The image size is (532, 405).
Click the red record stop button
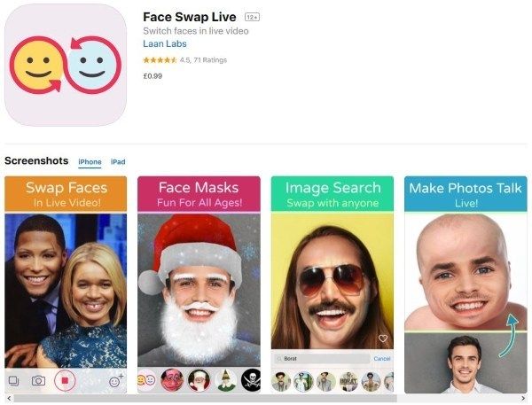pyautogui.click(x=65, y=380)
